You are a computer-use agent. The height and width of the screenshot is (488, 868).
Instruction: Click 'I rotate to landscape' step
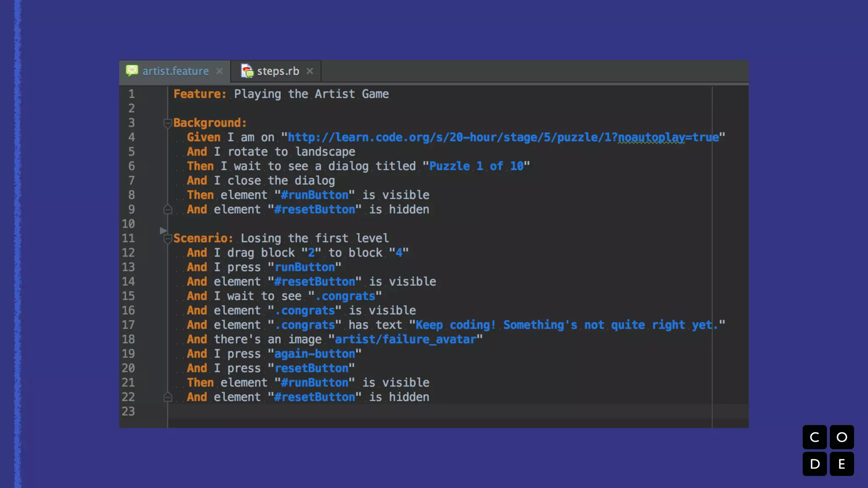(x=284, y=152)
